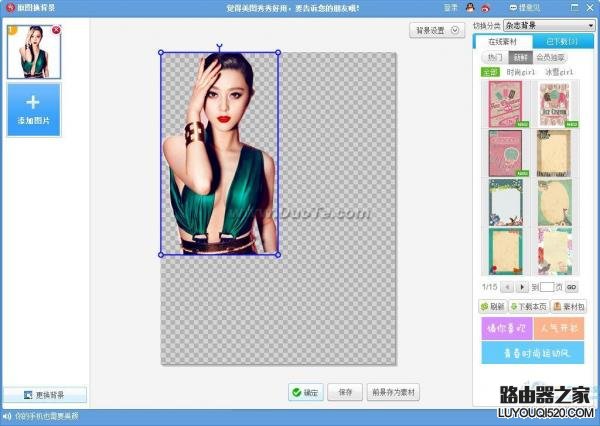The width and height of the screenshot is (600, 426).
Task: Click 更换背景 change background button
Action: click(45, 395)
